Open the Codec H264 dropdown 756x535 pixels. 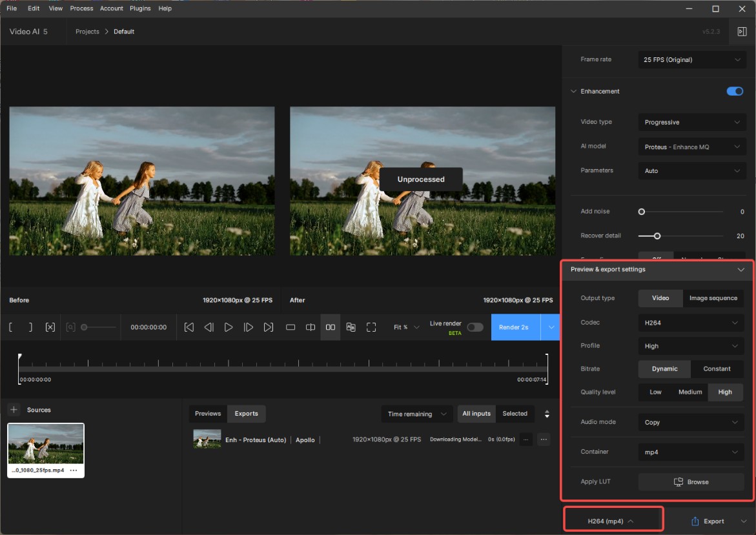(x=691, y=323)
